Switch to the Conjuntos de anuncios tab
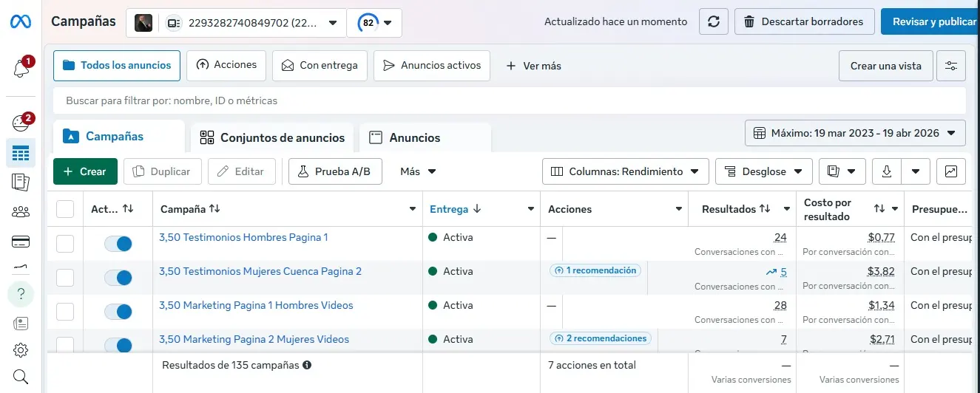Screen dimensions: 980x393 point(272,137)
